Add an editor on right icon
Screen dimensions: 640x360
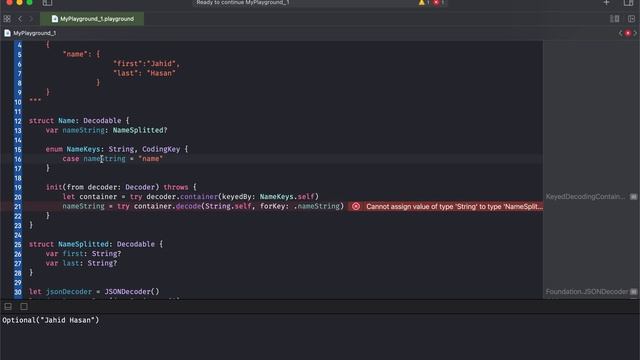631,19
